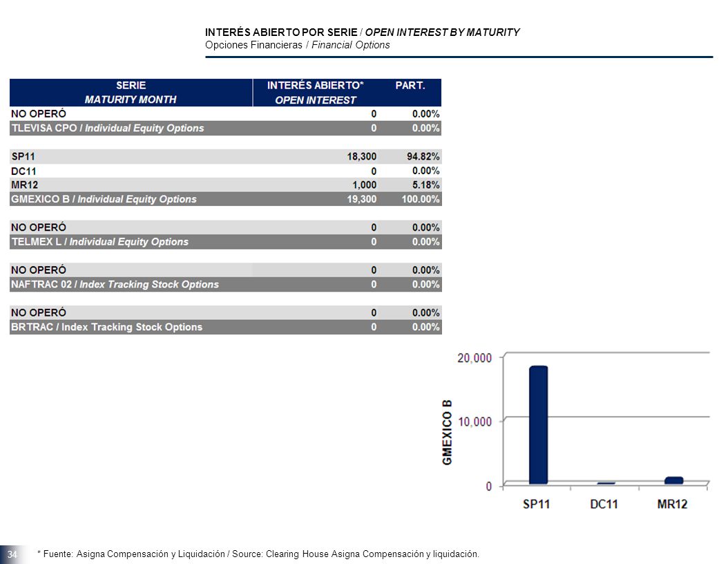Select the 'NAFTRAC 02 / Index Tracking Stock Options' row
The height and width of the screenshot is (564, 728).
click(226, 284)
